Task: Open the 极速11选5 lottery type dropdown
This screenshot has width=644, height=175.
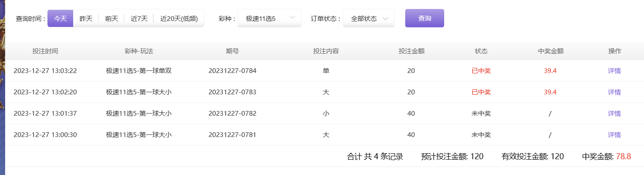Action: pos(269,18)
